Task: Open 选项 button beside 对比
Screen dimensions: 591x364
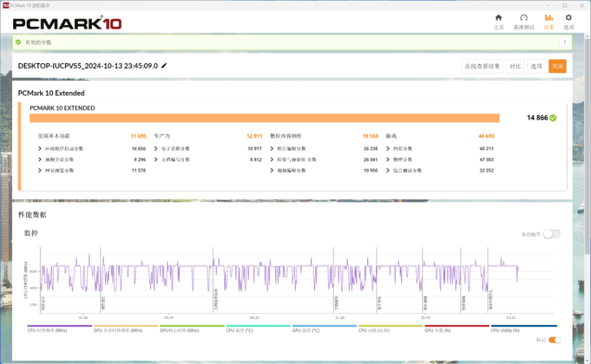Action: pyautogui.click(x=536, y=66)
